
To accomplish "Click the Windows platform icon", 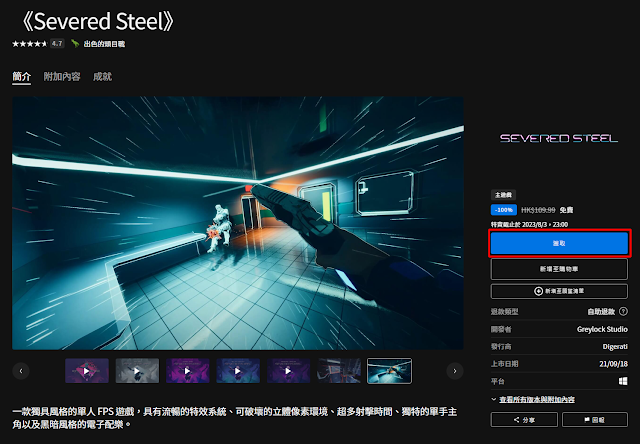I will (623, 381).
